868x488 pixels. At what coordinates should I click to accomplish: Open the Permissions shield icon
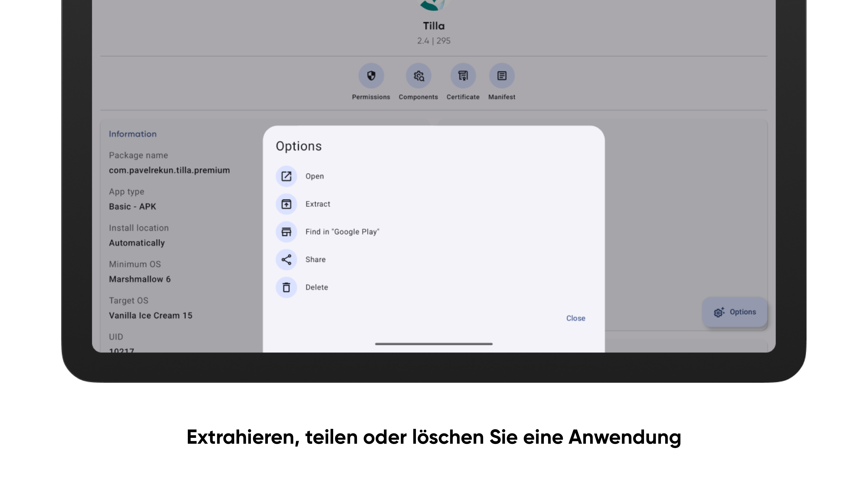371,76
